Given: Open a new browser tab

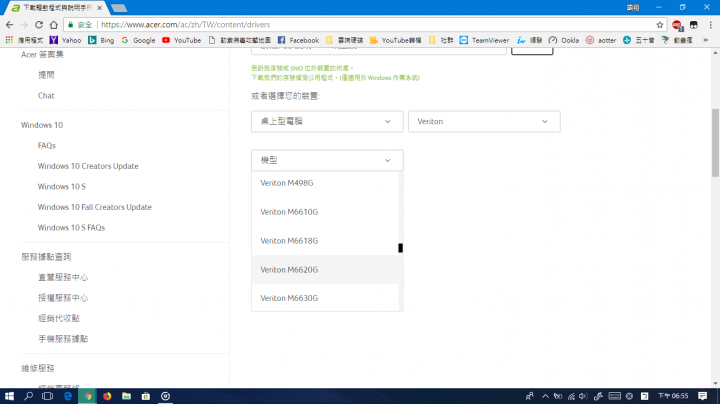Looking at the screenshot, I should [119, 8].
